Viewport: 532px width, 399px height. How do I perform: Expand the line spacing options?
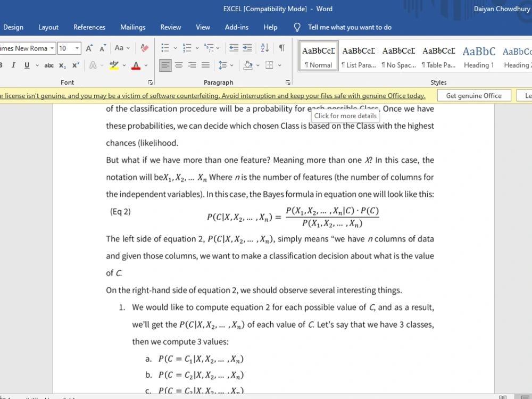(x=231, y=66)
